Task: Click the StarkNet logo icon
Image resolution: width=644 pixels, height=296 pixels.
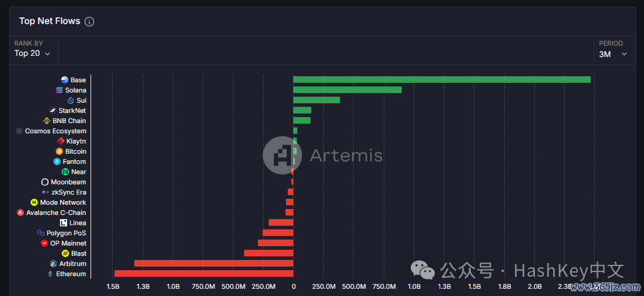Action: click(53, 110)
